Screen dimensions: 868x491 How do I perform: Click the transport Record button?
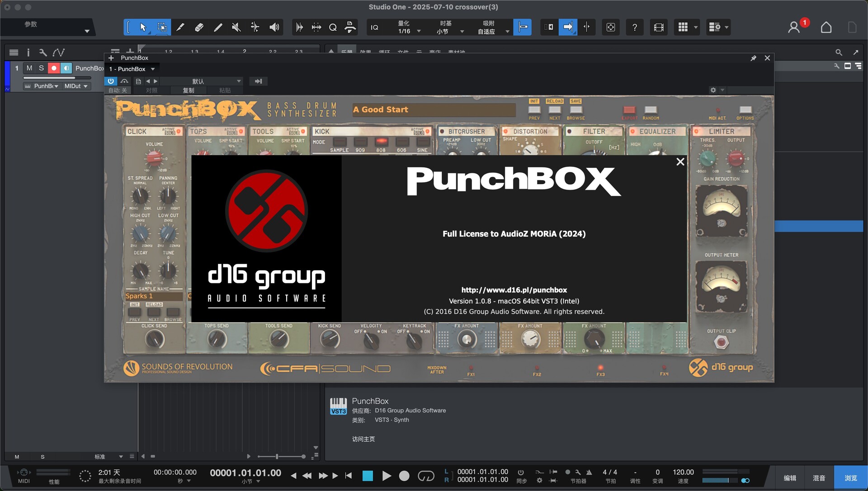point(404,476)
